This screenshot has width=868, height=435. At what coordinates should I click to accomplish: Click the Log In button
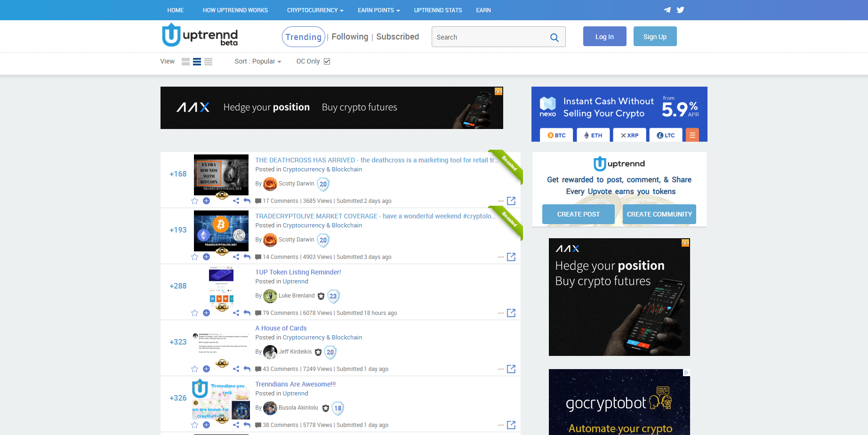click(605, 36)
